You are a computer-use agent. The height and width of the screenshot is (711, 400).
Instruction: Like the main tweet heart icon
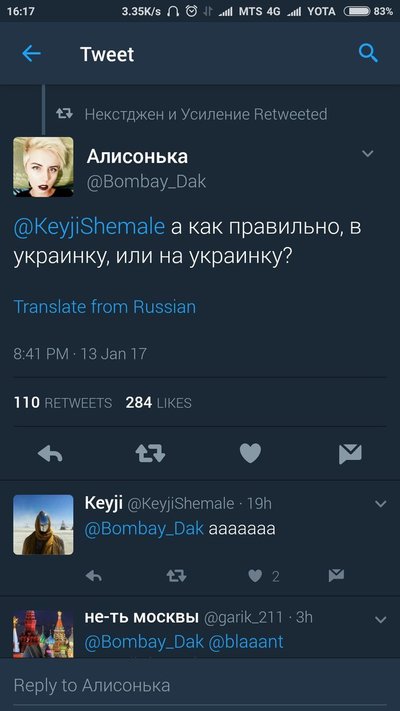click(250, 453)
